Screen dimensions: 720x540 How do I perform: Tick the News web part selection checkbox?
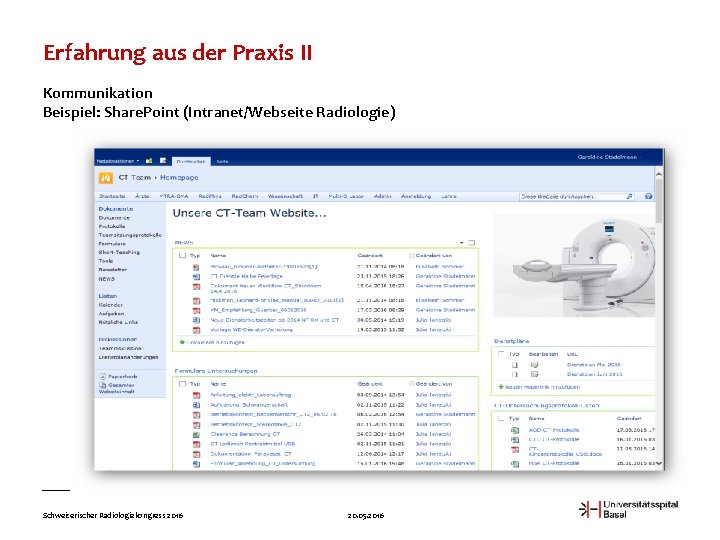click(x=472, y=242)
